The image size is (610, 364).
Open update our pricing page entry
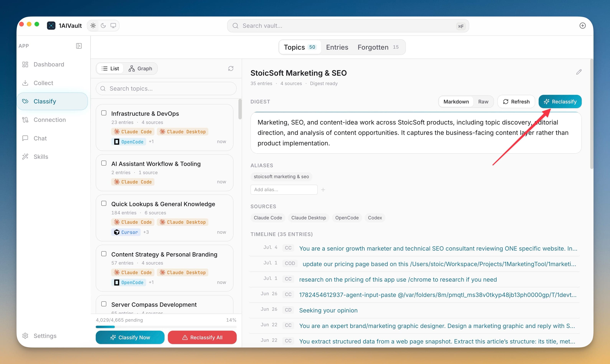coord(415,264)
